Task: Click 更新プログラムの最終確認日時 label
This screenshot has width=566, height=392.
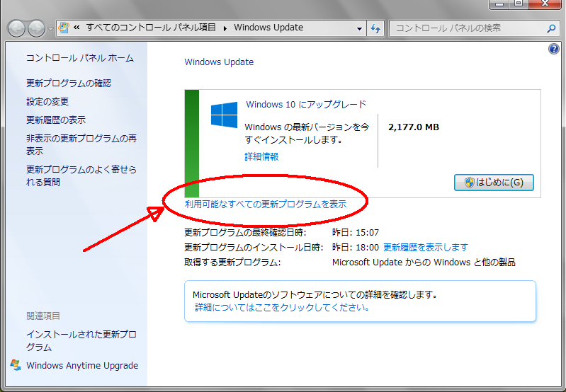Action: [246, 233]
